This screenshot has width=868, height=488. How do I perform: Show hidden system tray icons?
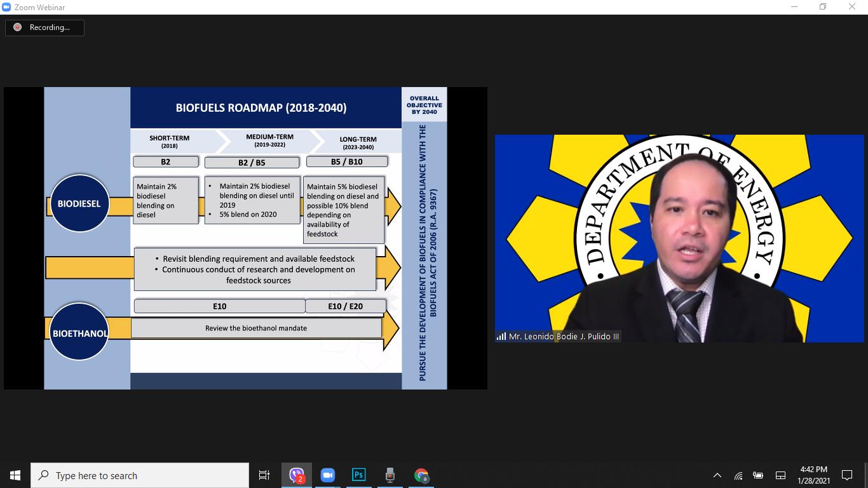pyautogui.click(x=717, y=475)
